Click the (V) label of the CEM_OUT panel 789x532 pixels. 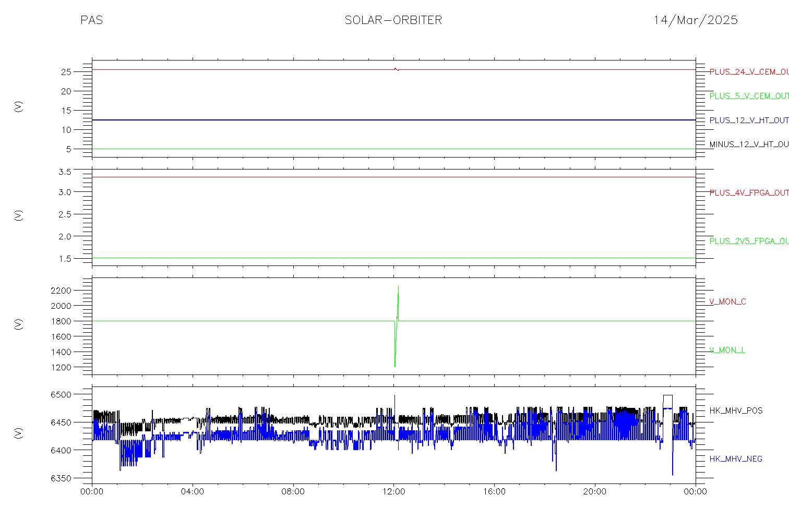coord(19,106)
